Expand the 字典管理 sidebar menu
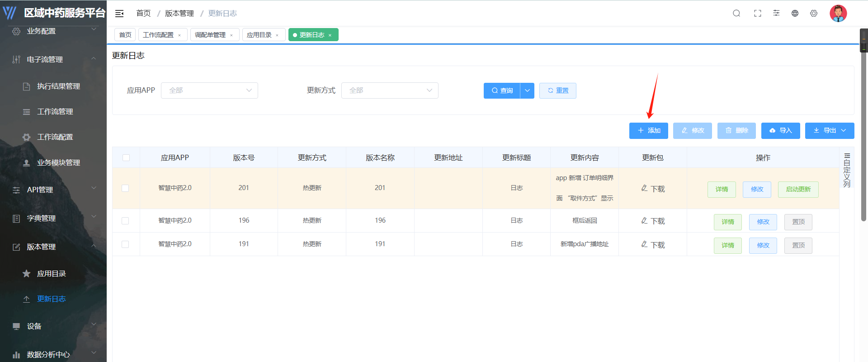Viewport: 868px width, 362px height. (53, 218)
